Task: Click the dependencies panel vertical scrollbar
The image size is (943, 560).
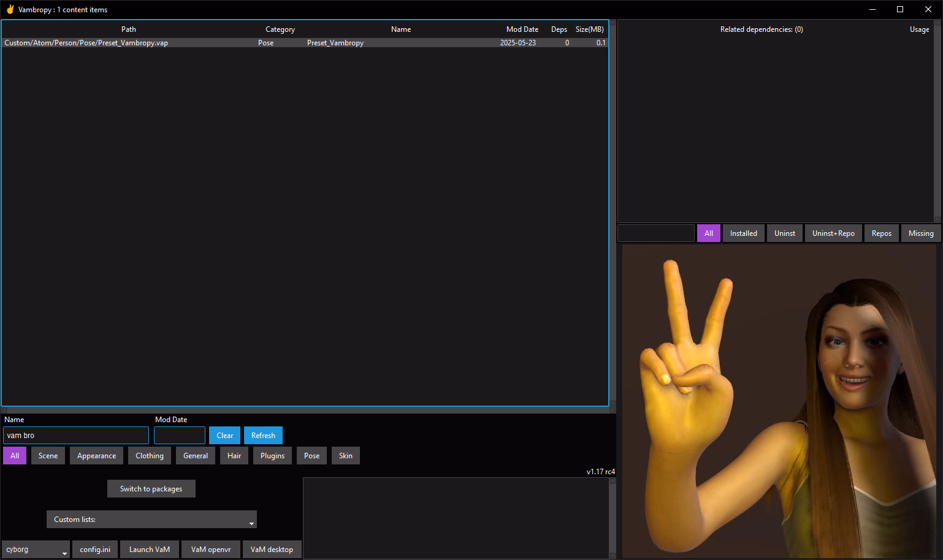Action: 937,121
